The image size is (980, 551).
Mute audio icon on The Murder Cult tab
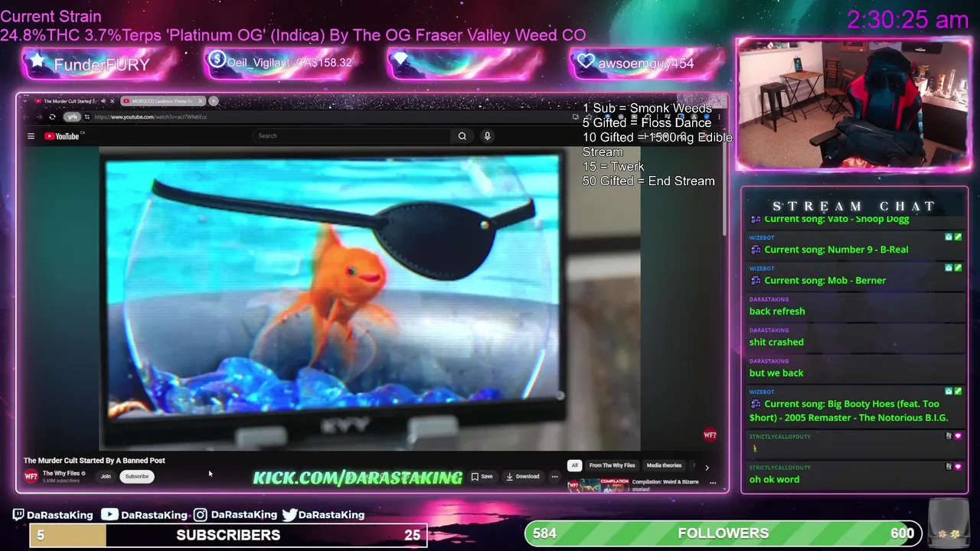pos(103,101)
